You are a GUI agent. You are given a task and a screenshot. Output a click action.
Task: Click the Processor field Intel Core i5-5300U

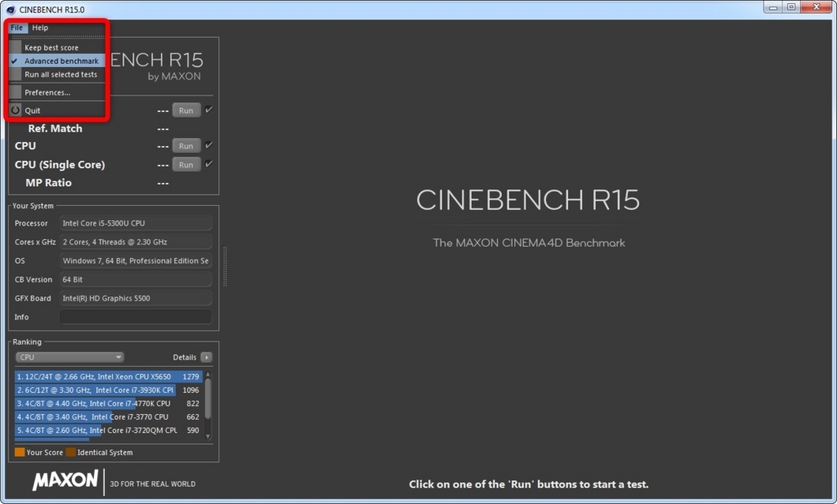coord(136,223)
